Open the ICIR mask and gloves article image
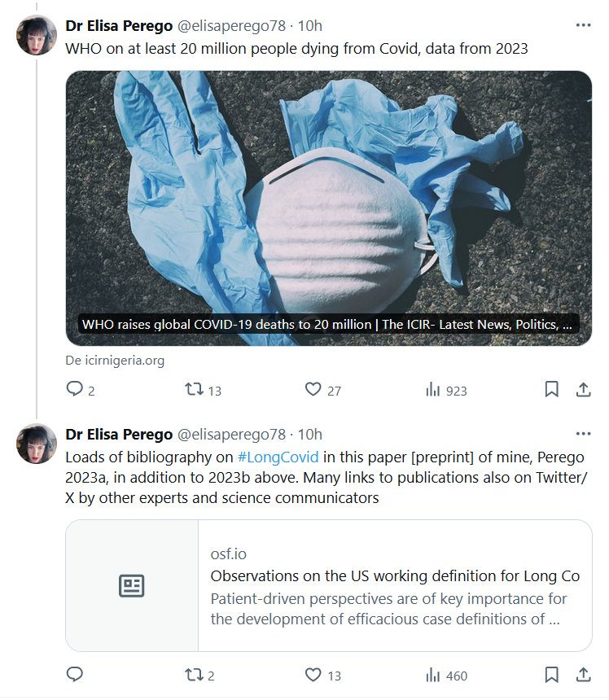The width and height of the screenshot is (609, 700). [x=328, y=195]
